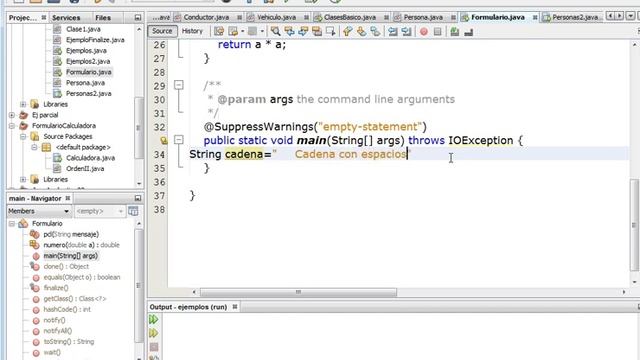Open the Back history dropdown arrow
The image size is (640, 360).
click(x=242, y=31)
